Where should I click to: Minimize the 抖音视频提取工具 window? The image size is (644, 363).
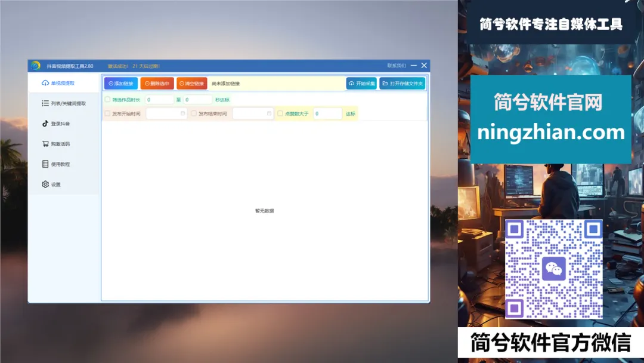tap(414, 65)
